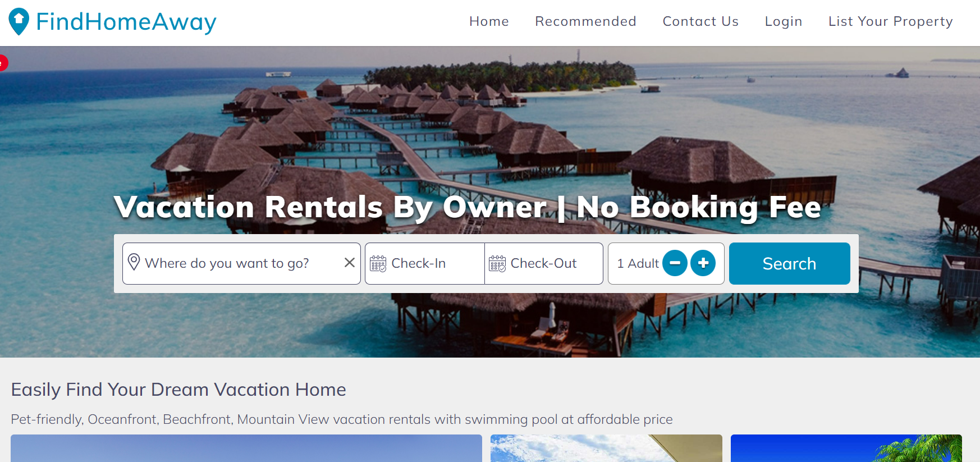This screenshot has width=980, height=462.
Task: Open the Check-Out date picker
Action: coord(544,263)
